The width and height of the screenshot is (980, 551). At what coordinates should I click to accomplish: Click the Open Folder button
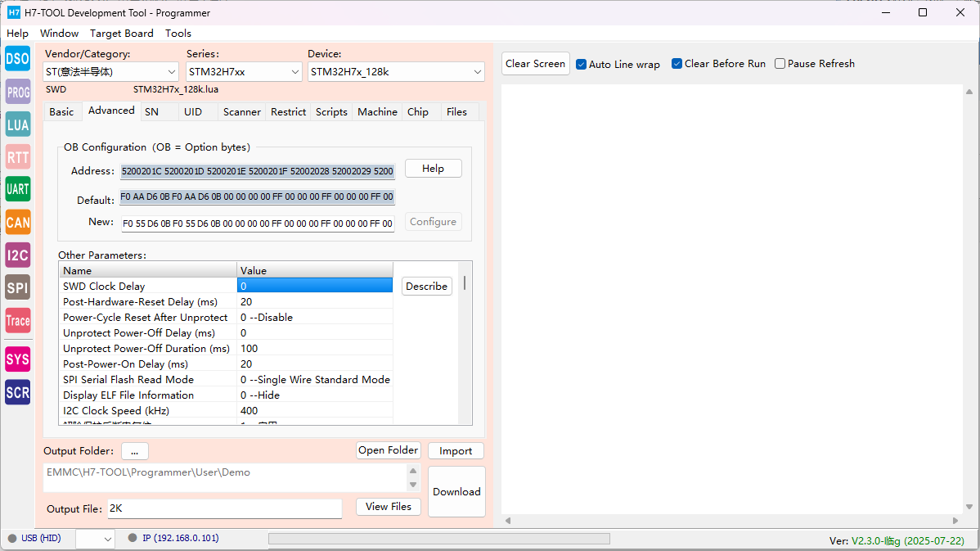(x=388, y=450)
